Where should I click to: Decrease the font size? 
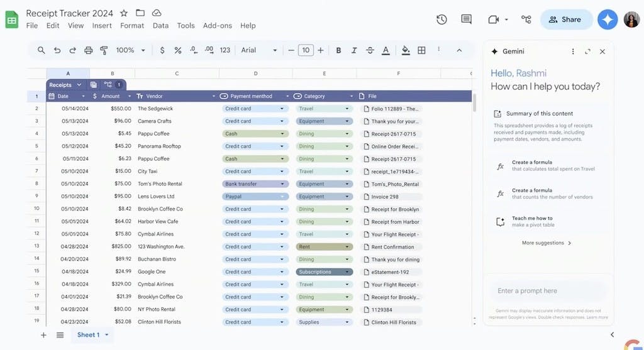[x=291, y=50]
